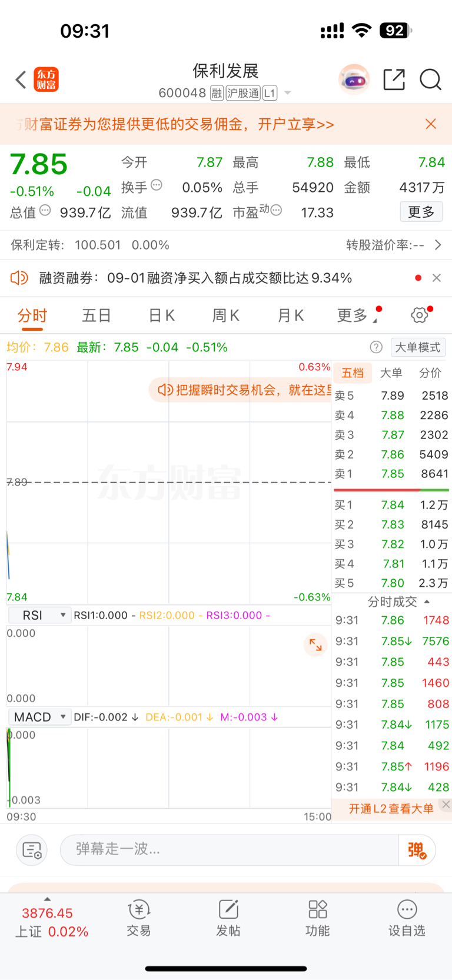
Task: Switch to the 周K tab
Action: coord(226,315)
